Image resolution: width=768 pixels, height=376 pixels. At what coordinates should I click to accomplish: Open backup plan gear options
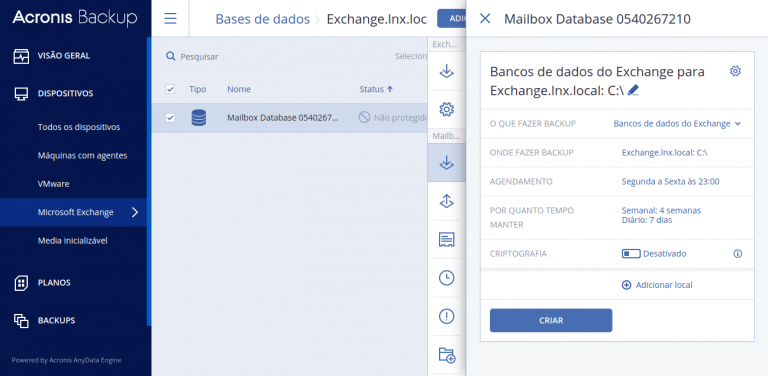tap(735, 71)
